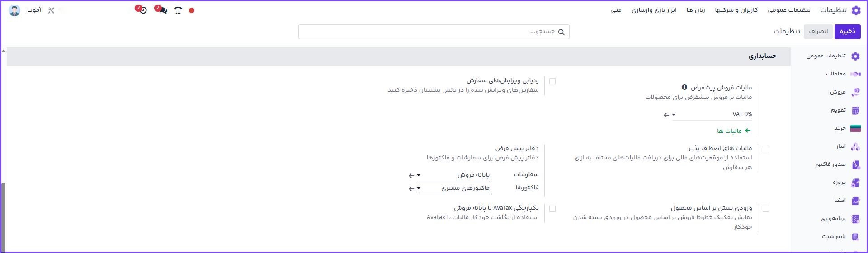Open the کاربران و شرکتها menu

736,10
